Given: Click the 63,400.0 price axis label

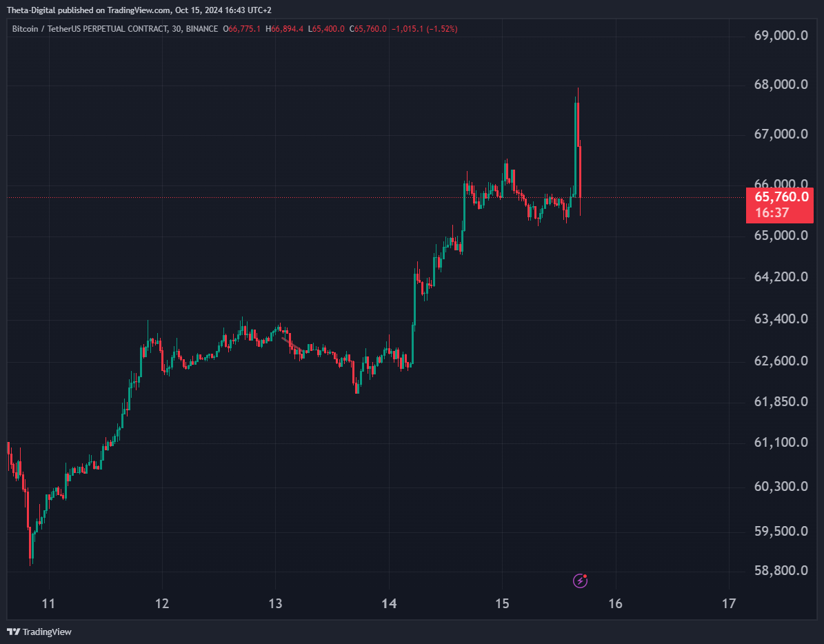Looking at the screenshot, I should [781, 319].
